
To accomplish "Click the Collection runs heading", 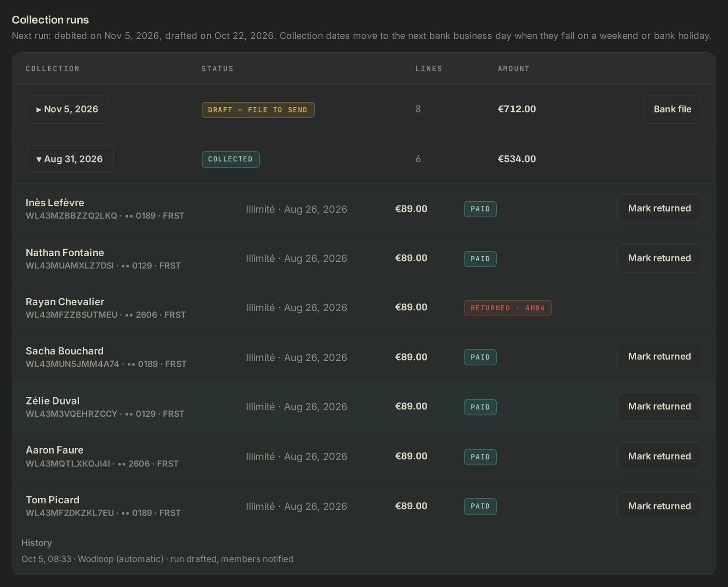I will tap(51, 20).
